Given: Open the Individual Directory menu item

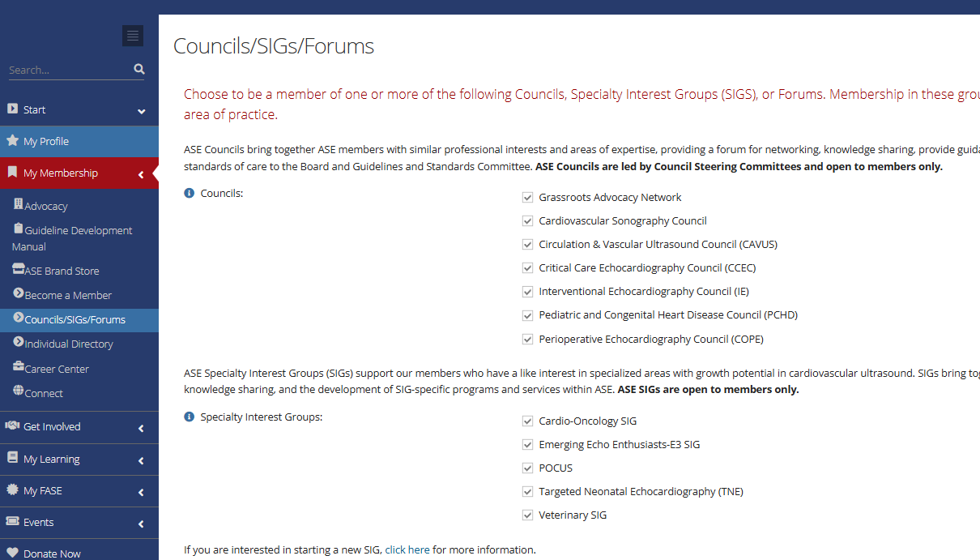Looking at the screenshot, I should tap(68, 344).
